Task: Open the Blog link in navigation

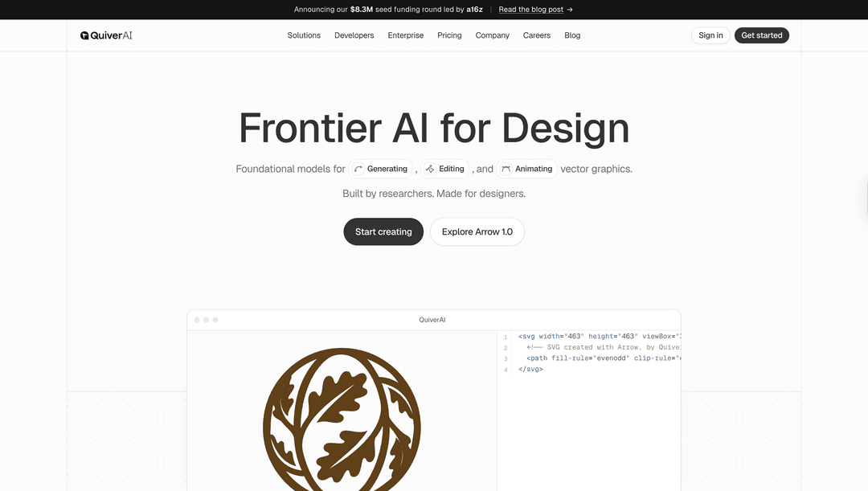Action: 571,35
